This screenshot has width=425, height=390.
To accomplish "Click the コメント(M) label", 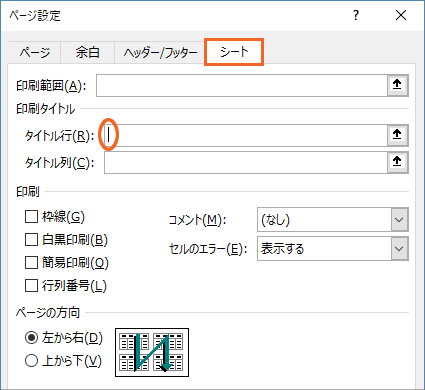I will click(x=197, y=220).
